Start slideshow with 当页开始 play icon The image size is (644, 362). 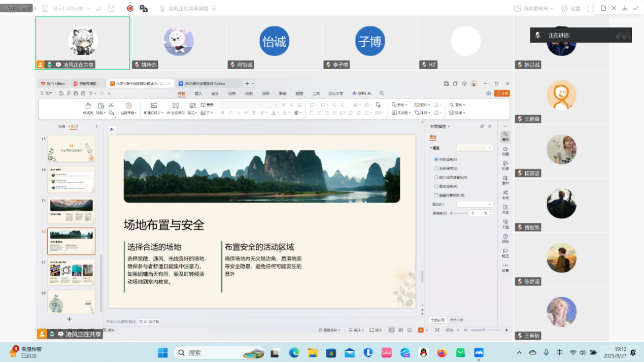point(128,106)
